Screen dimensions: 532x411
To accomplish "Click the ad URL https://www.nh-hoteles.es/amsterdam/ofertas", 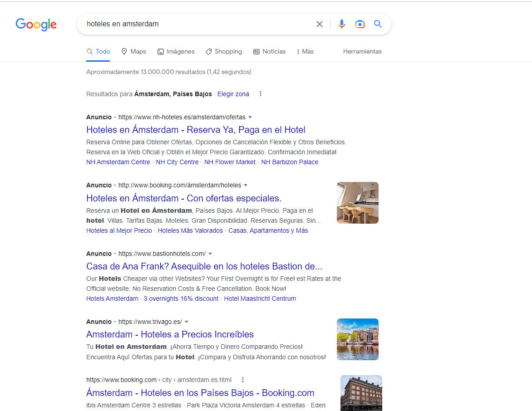I will (182, 117).
